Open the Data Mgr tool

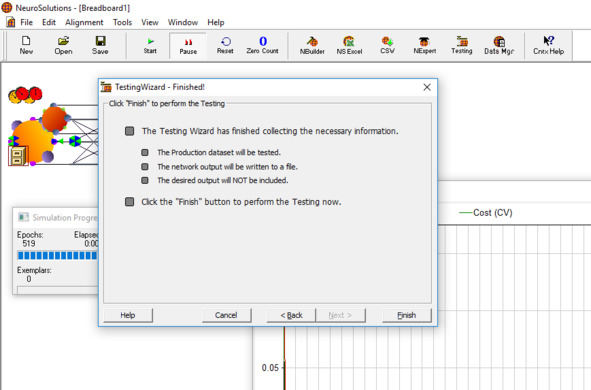499,46
